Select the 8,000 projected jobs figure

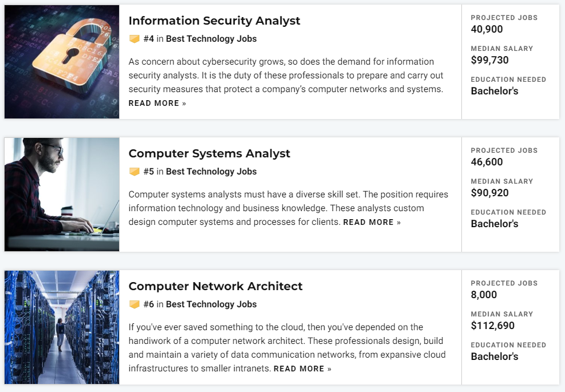[484, 295]
